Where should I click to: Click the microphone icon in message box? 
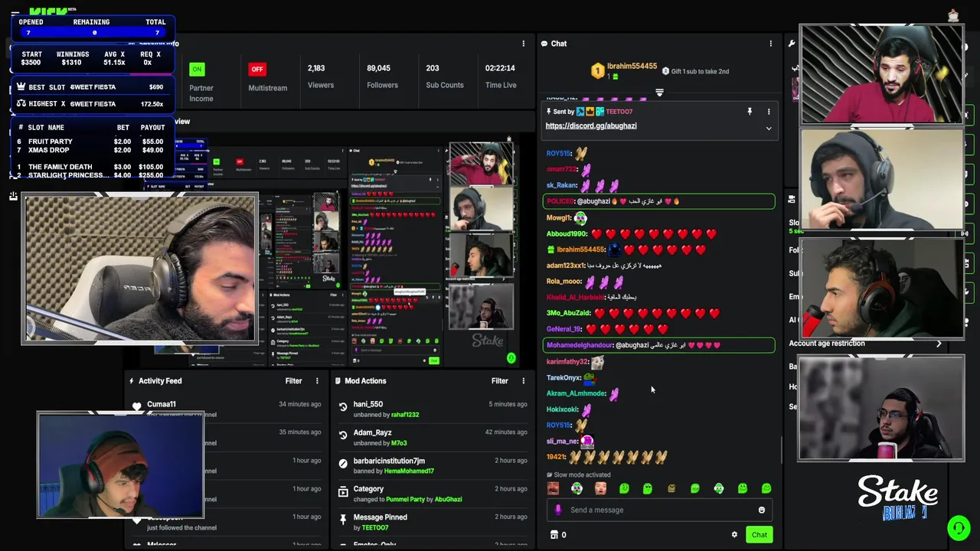pos(558,510)
